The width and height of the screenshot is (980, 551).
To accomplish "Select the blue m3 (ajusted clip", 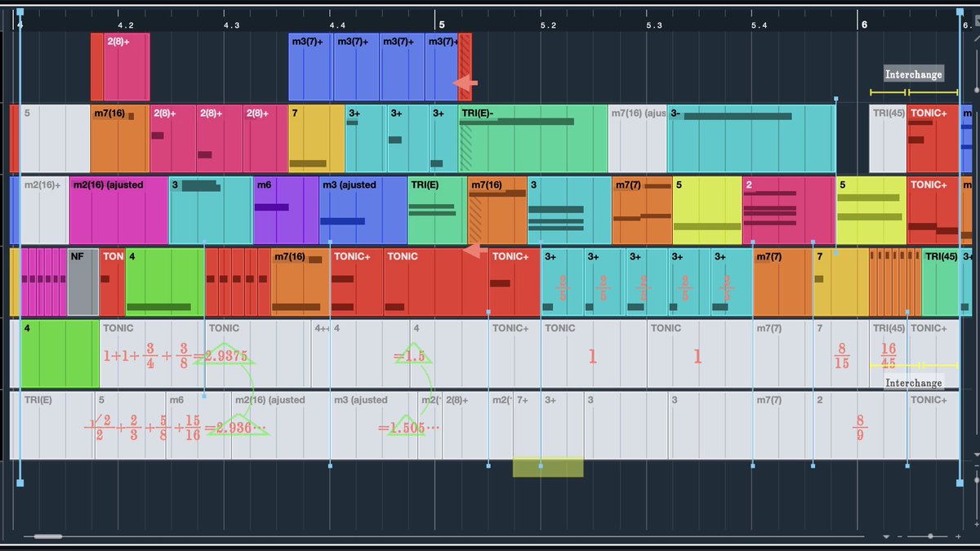I will [x=363, y=211].
